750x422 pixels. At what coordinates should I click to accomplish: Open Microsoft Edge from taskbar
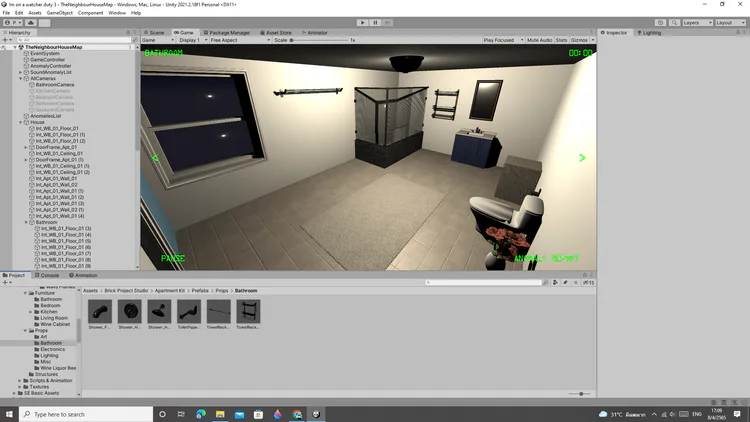point(201,414)
